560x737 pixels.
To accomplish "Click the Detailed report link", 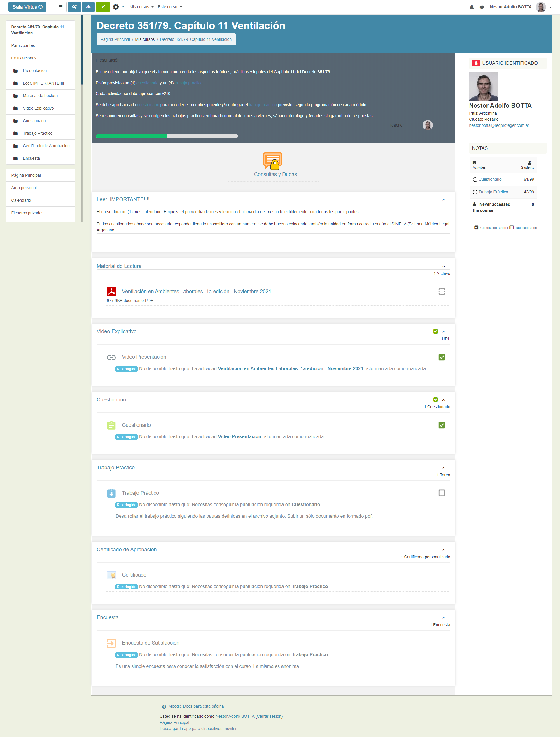I will tap(526, 228).
